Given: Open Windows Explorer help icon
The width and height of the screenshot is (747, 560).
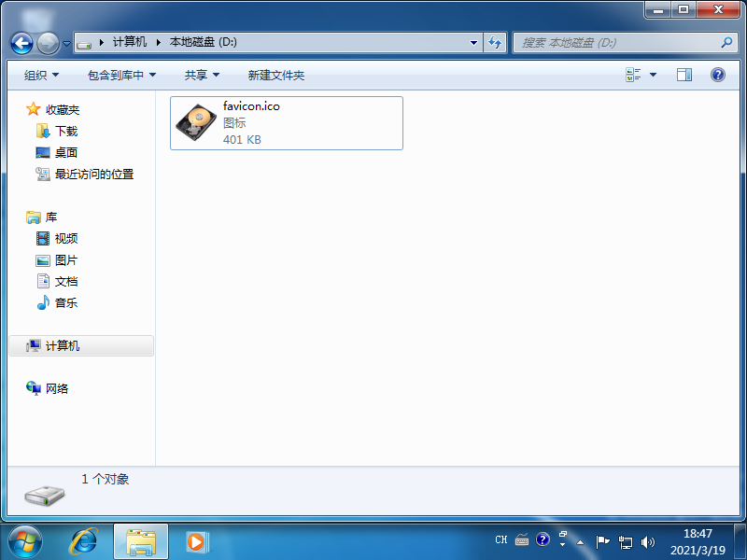Looking at the screenshot, I should point(716,74).
